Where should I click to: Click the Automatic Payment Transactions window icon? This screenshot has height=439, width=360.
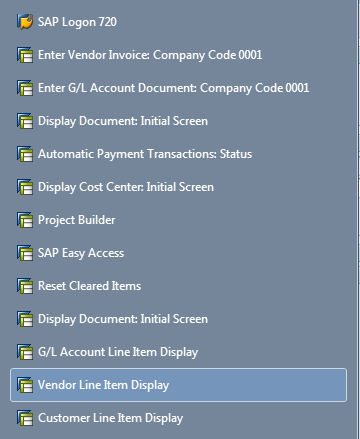(25, 154)
